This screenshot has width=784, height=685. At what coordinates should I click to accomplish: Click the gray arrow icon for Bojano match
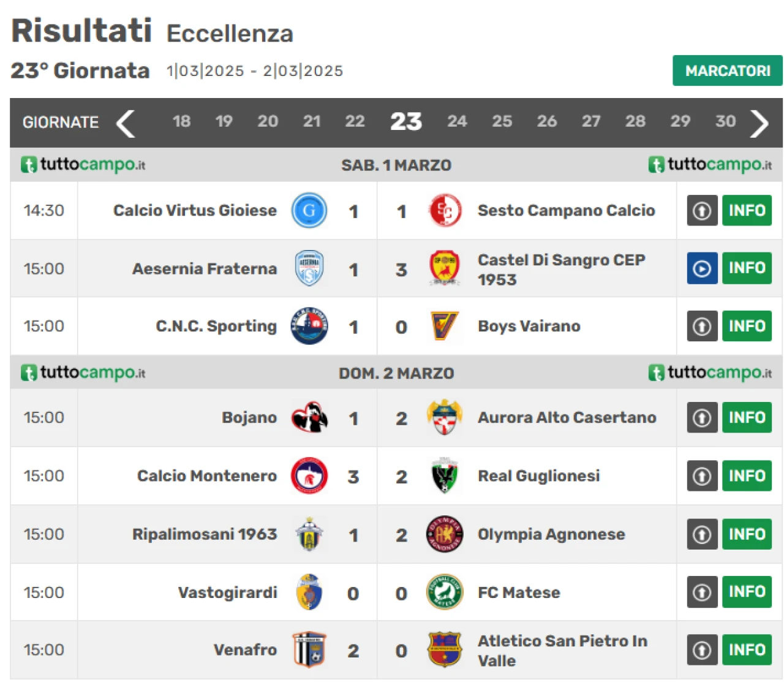click(x=702, y=418)
